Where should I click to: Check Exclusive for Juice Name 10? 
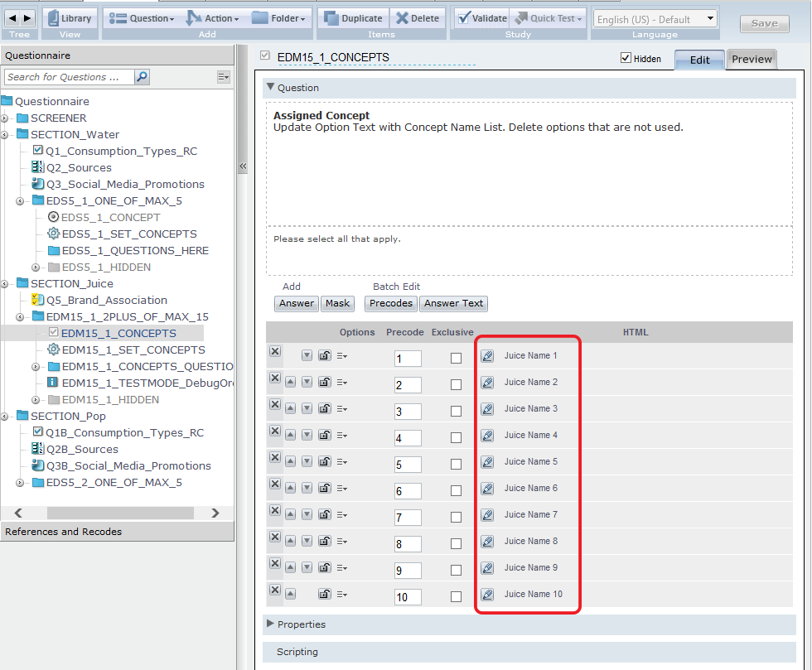(457, 596)
